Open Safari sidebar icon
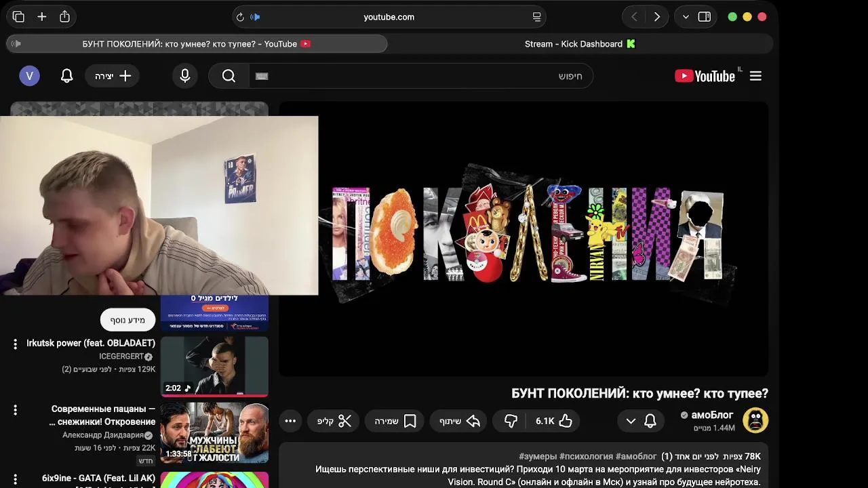The width and height of the screenshot is (868, 488). point(705,17)
